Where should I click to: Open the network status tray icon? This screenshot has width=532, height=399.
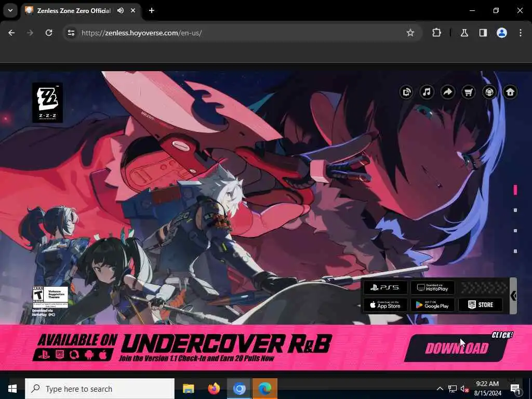453,389
